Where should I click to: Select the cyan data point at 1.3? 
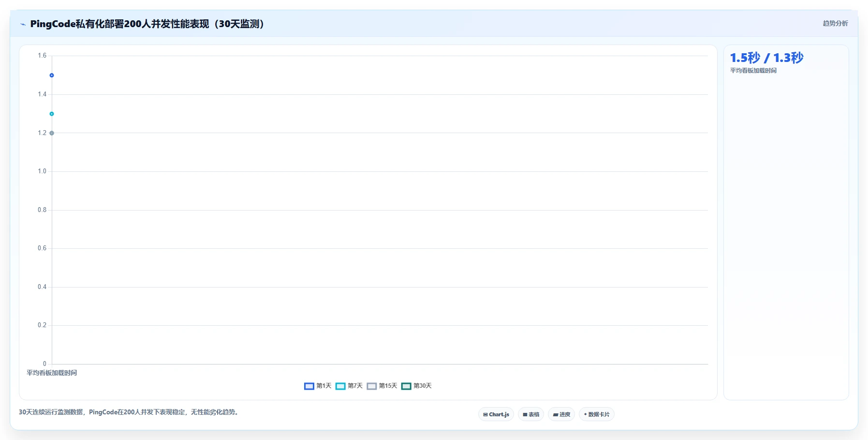52,114
